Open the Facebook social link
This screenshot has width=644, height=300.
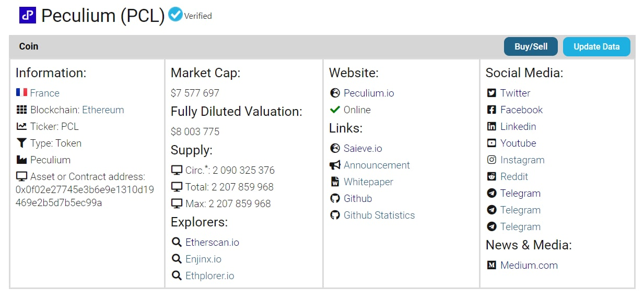pos(521,110)
